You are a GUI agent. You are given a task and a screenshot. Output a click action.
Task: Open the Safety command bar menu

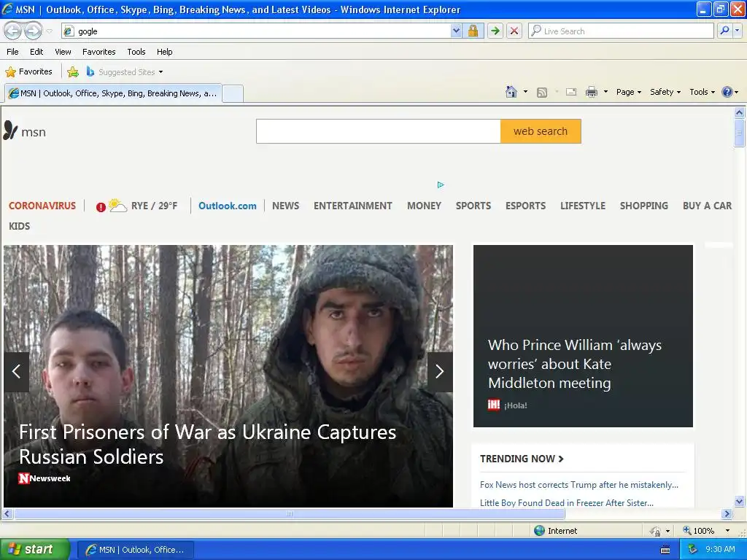pos(665,92)
